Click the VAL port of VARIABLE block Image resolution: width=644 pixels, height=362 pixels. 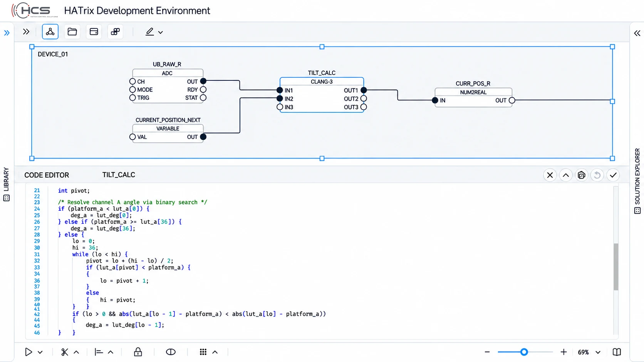point(132,137)
